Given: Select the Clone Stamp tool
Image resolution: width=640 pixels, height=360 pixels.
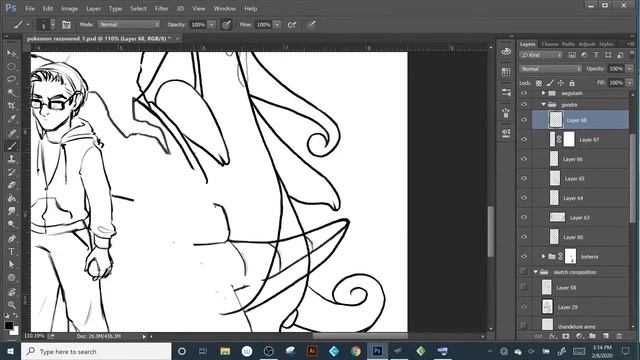Looking at the screenshot, I should 11,159.
